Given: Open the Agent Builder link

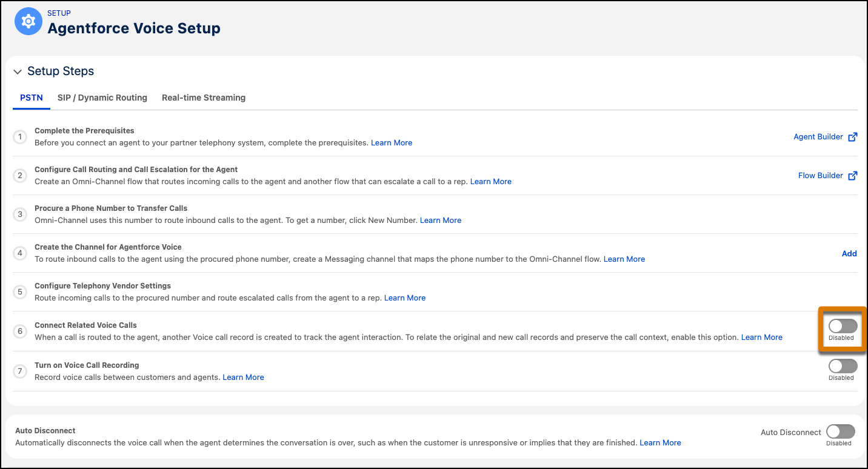Looking at the screenshot, I should pyautogui.click(x=818, y=137).
